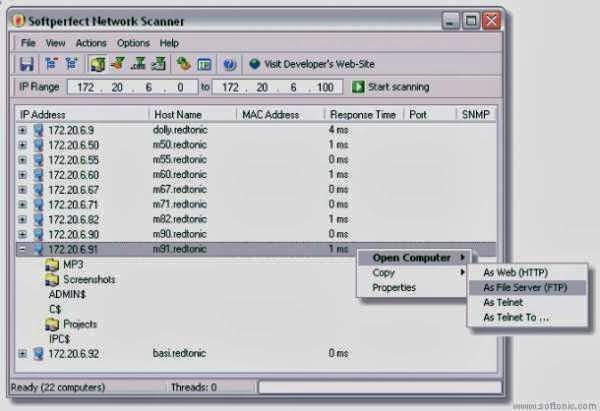
Task: Select As Telnet in the submenu
Action: [527, 302]
